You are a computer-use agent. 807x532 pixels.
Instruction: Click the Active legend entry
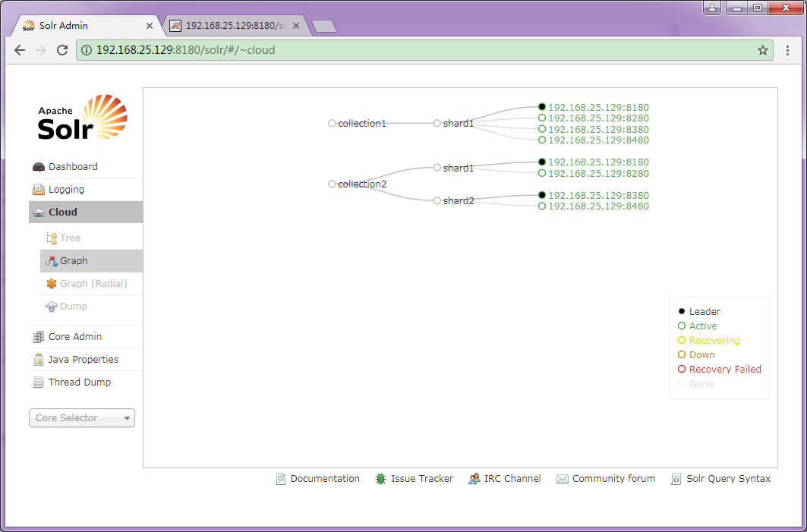click(x=698, y=326)
